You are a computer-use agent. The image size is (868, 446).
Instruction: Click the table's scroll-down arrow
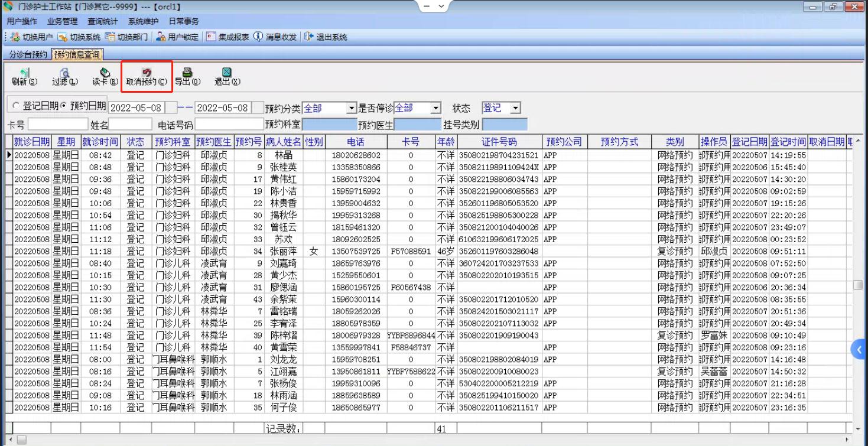point(858,429)
